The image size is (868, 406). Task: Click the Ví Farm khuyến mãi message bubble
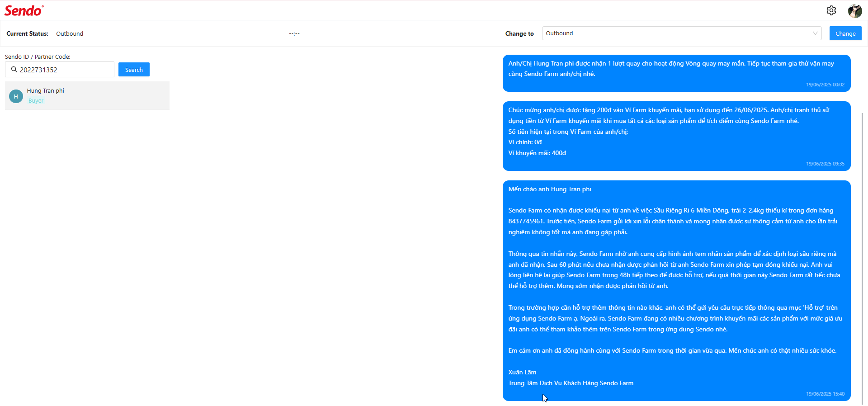[x=676, y=136]
